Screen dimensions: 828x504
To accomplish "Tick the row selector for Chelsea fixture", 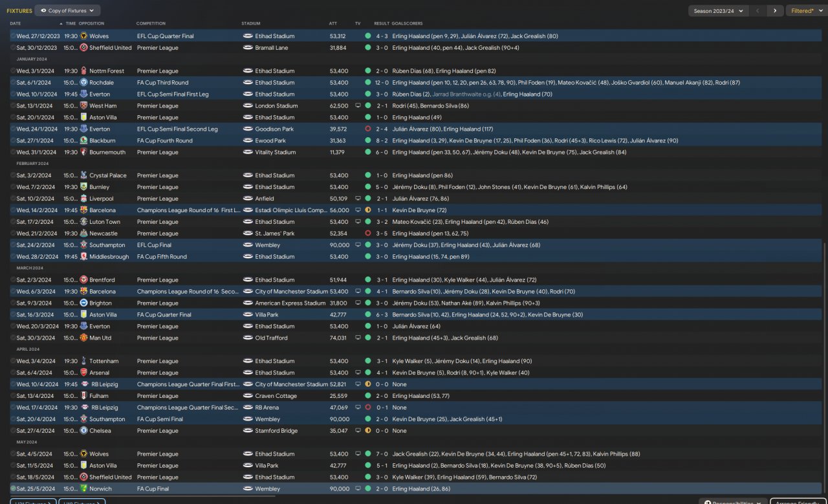I will [13, 431].
